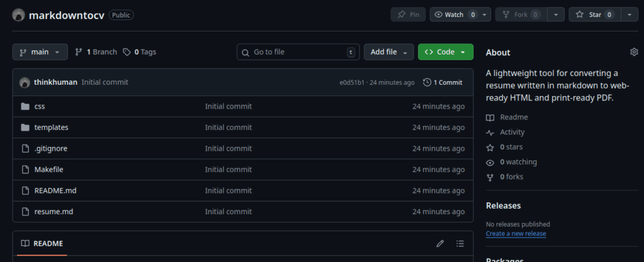Open the Add file dropdown
The width and height of the screenshot is (644, 262).
pos(389,52)
